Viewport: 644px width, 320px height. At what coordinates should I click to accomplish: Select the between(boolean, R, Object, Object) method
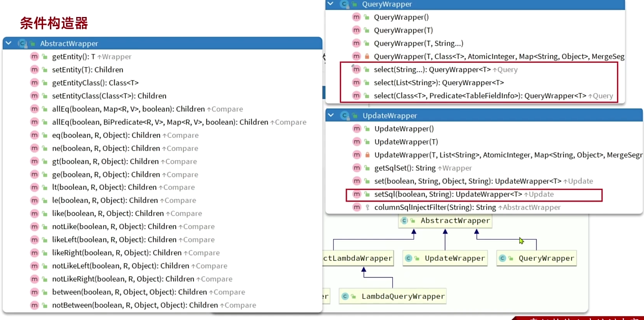[x=129, y=292]
